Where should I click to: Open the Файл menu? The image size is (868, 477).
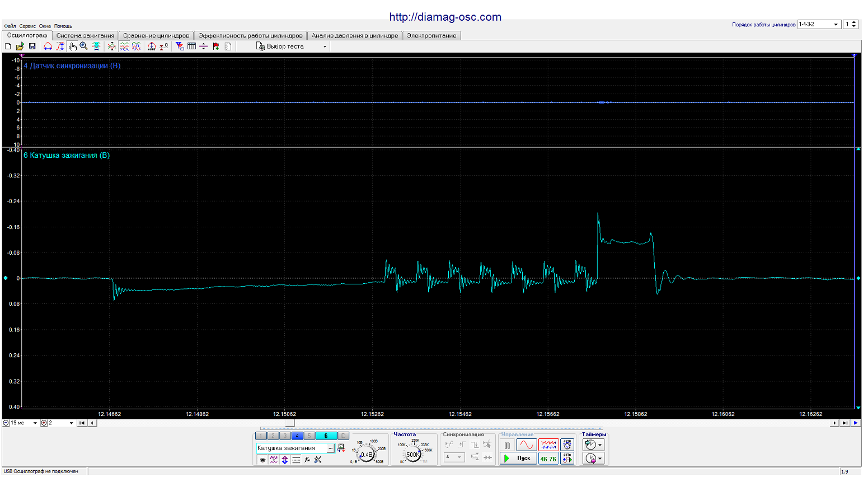[10, 26]
